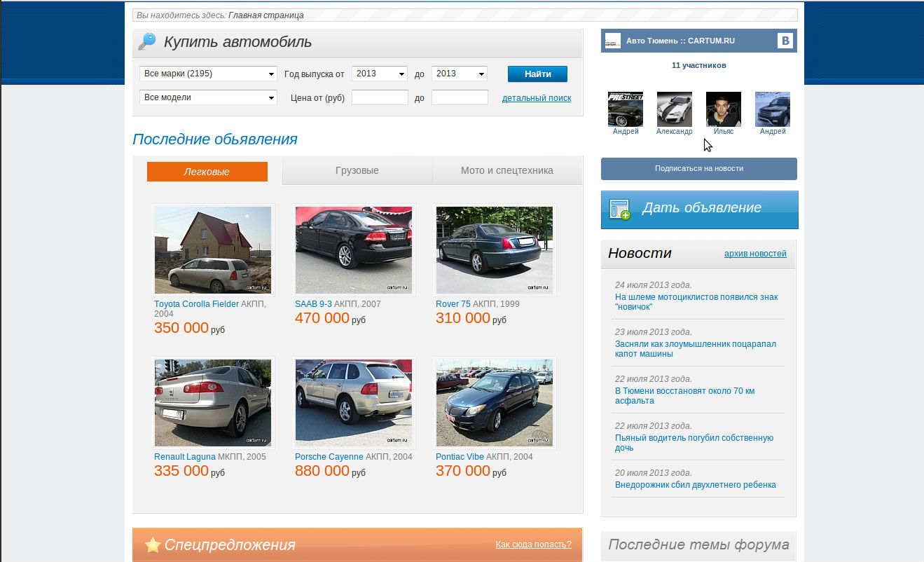The width and height of the screenshot is (924, 562).
Task: Switch to the Мото и спецтехника tab
Action: coord(507,170)
